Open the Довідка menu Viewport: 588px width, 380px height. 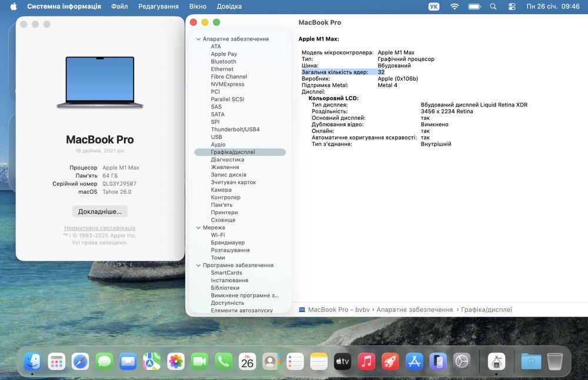point(229,6)
